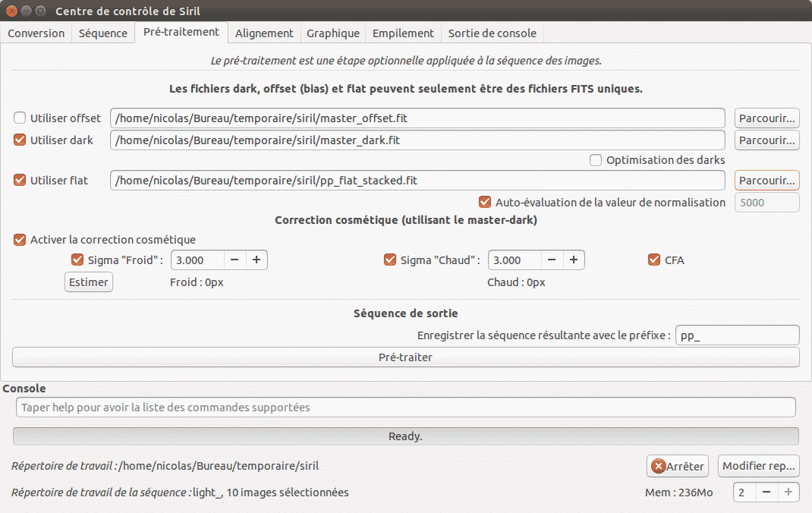Click the 'light_, 10 images sélectionnées' text
The image size is (812, 513).
(x=271, y=493)
